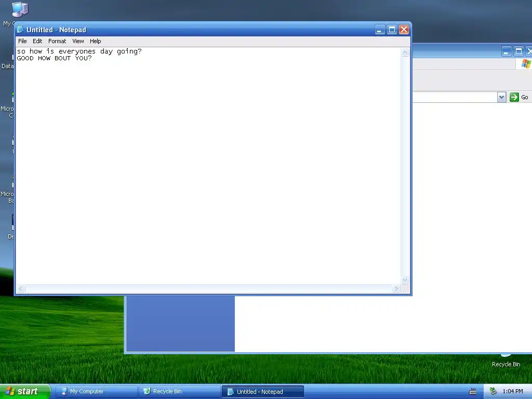Open the address bar dropdown in background window
Viewport: 532px width, 399px height.
coord(501,97)
